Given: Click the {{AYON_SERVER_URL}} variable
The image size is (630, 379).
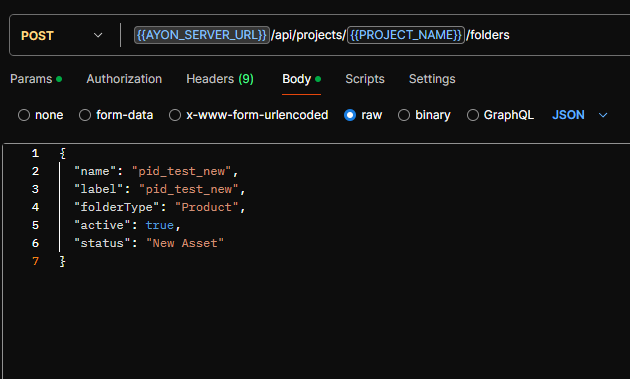Looking at the screenshot, I should click(202, 35).
